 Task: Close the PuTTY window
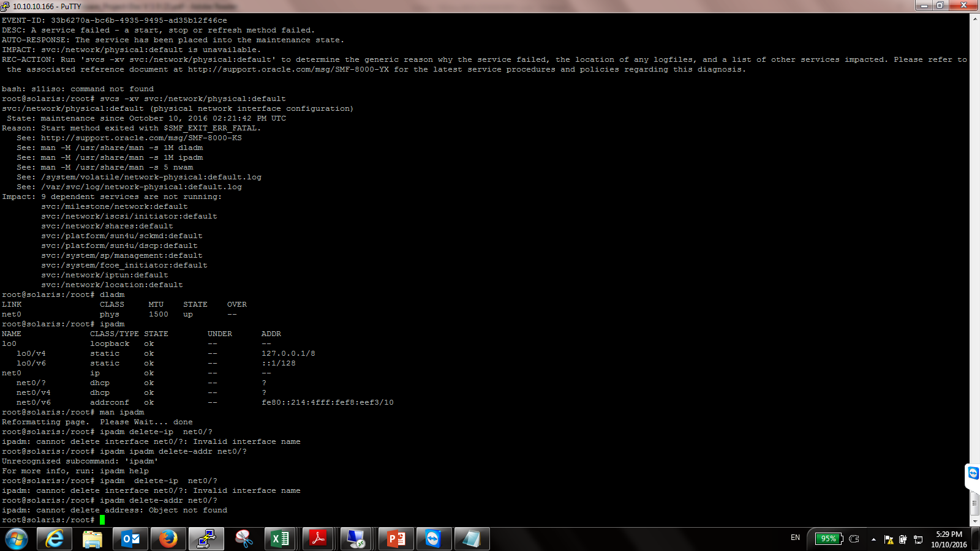pos(963,5)
